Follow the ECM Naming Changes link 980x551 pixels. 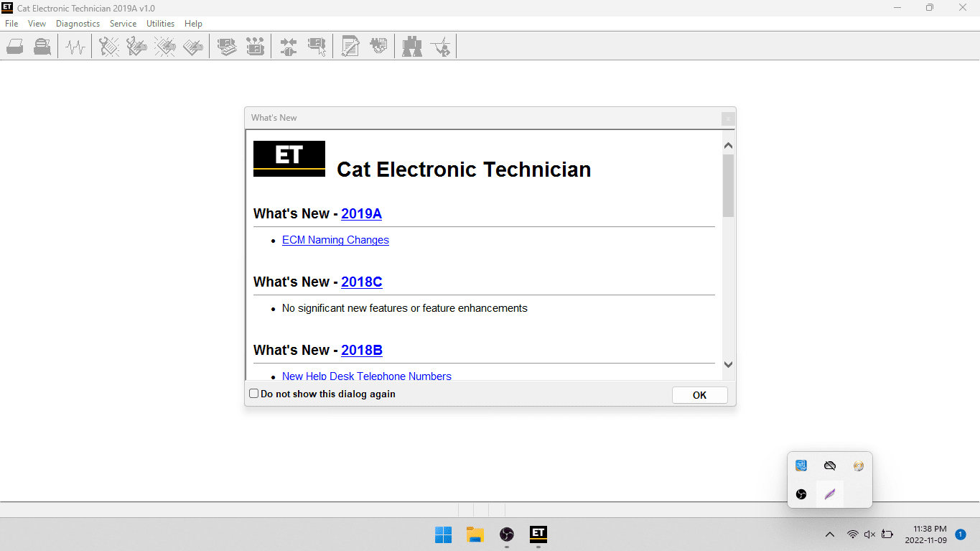click(x=335, y=240)
